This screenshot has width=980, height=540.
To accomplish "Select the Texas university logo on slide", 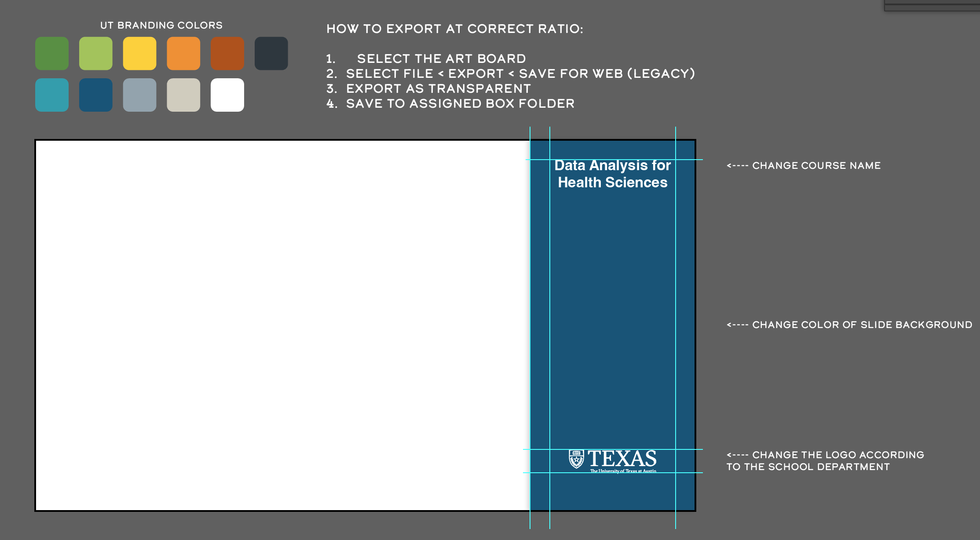I will click(x=613, y=461).
